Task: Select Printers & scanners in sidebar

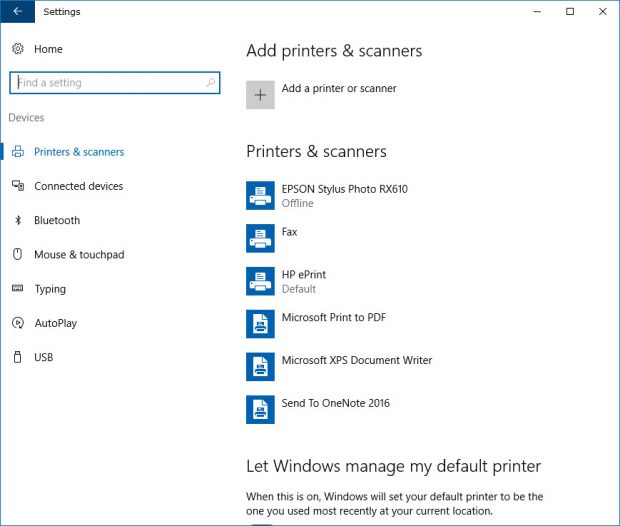Action: click(x=79, y=152)
